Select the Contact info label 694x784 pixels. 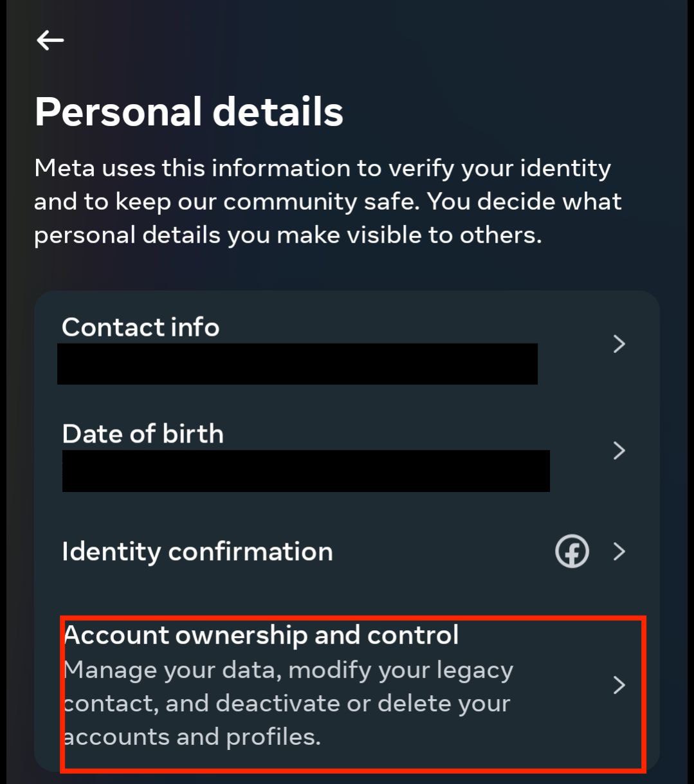[x=141, y=327]
